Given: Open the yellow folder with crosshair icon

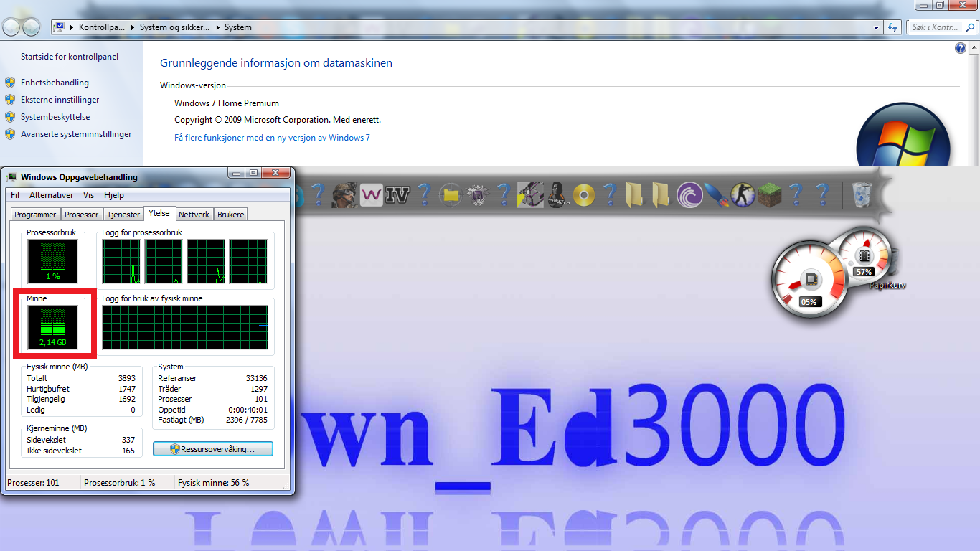Looking at the screenshot, I should [451, 194].
